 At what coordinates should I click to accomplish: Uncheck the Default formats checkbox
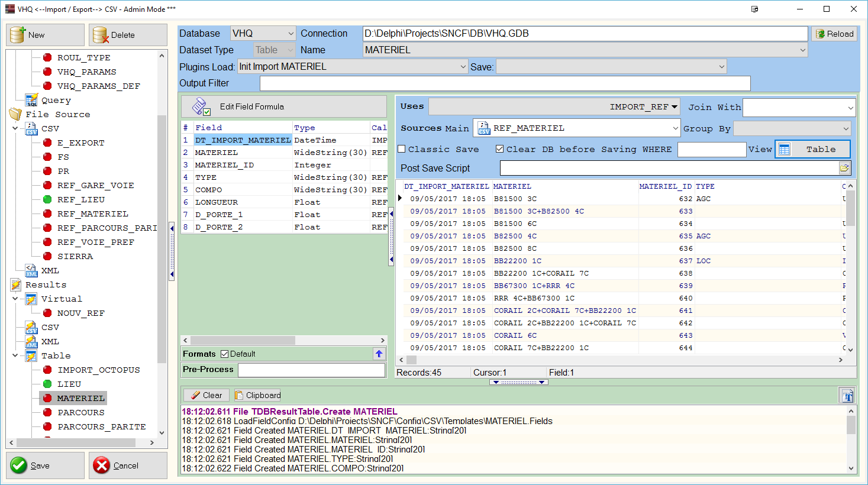click(x=224, y=354)
